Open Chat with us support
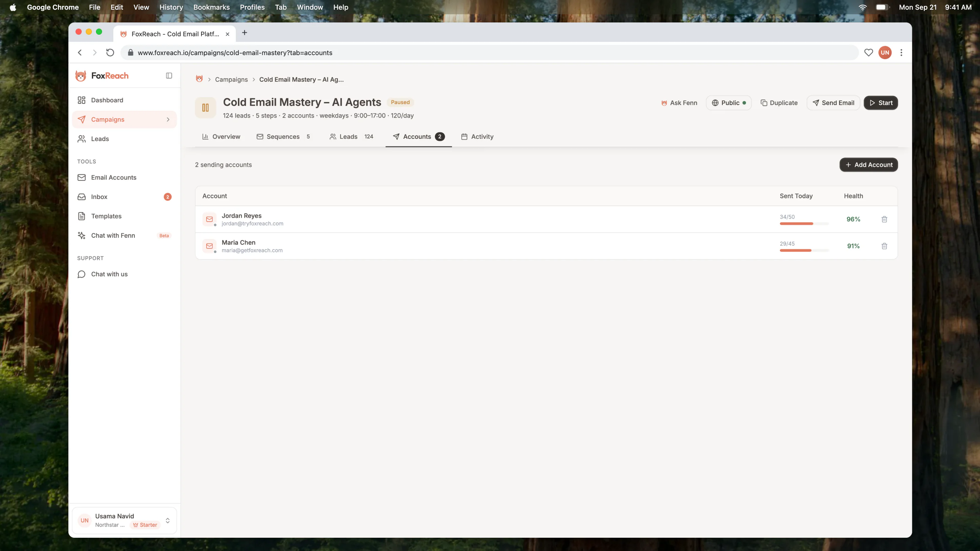Viewport: 980px width, 551px height. [125, 274]
